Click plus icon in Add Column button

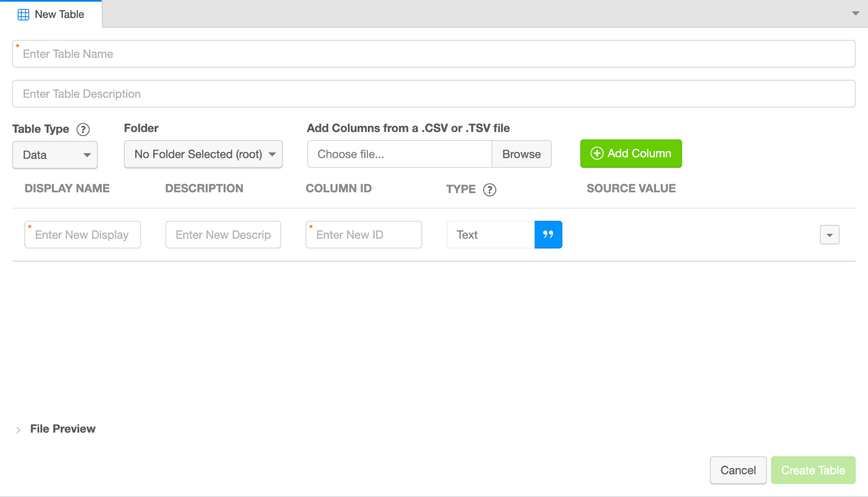tap(597, 153)
